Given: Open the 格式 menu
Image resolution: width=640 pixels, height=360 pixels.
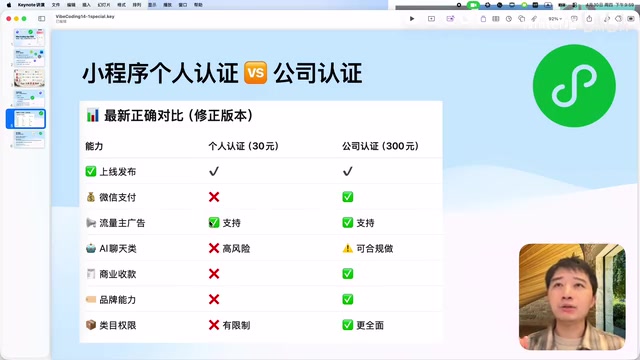Looking at the screenshot, I should (x=121, y=5).
